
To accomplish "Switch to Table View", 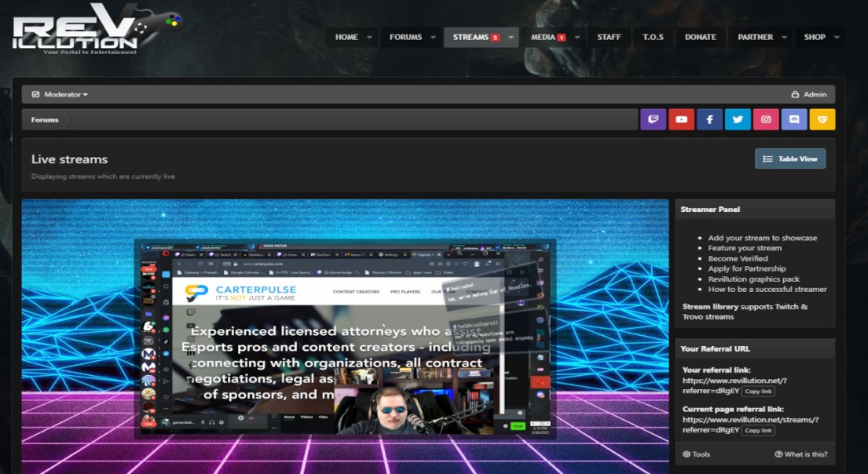I will pos(790,159).
